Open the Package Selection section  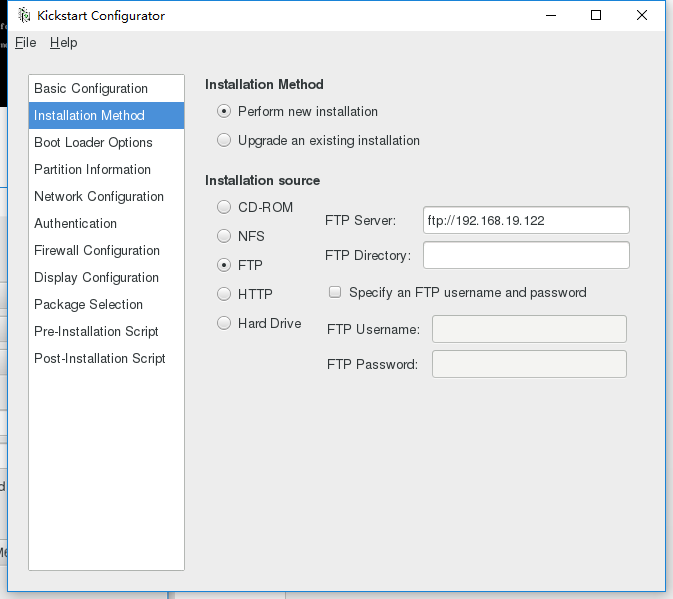[x=88, y=305]
